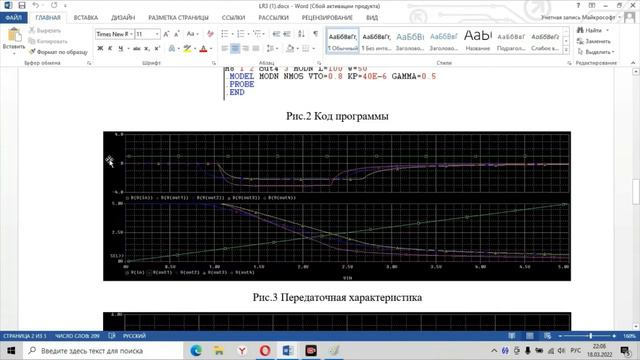Viewport: 640px width, 360px height.
Task: Switch to РАЗМЕТКА СТРАНИЦЫ tab
Action: [x=178, y=18]
